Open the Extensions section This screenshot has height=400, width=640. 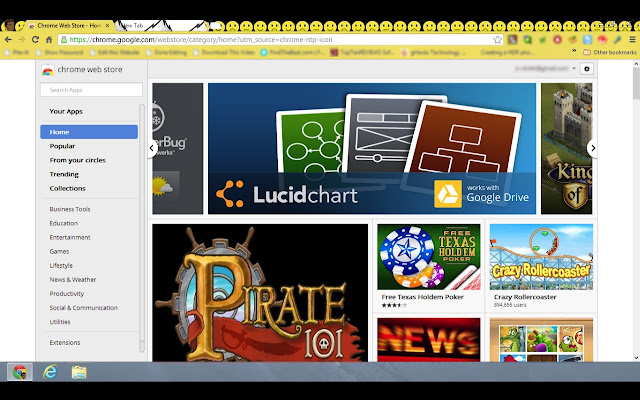point(64,342)
